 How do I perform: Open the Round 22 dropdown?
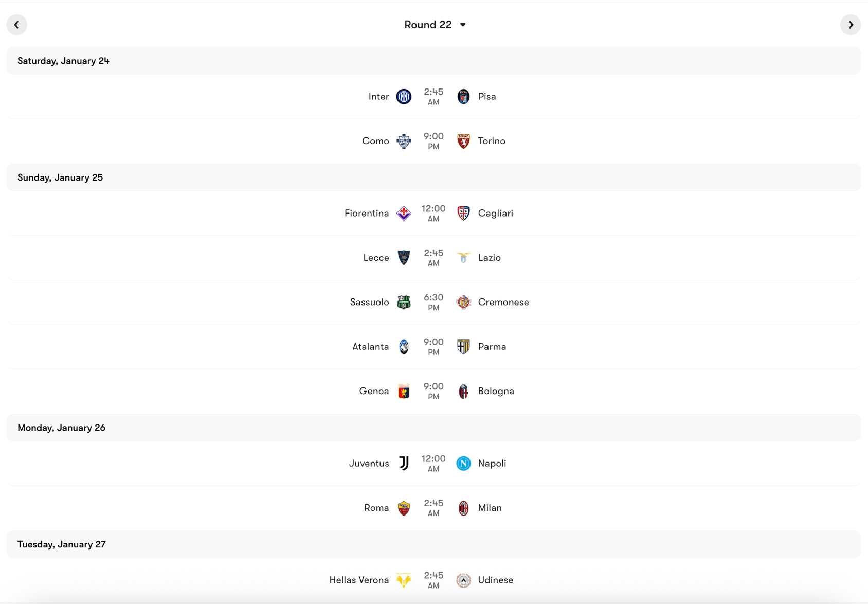click(435, 24)
